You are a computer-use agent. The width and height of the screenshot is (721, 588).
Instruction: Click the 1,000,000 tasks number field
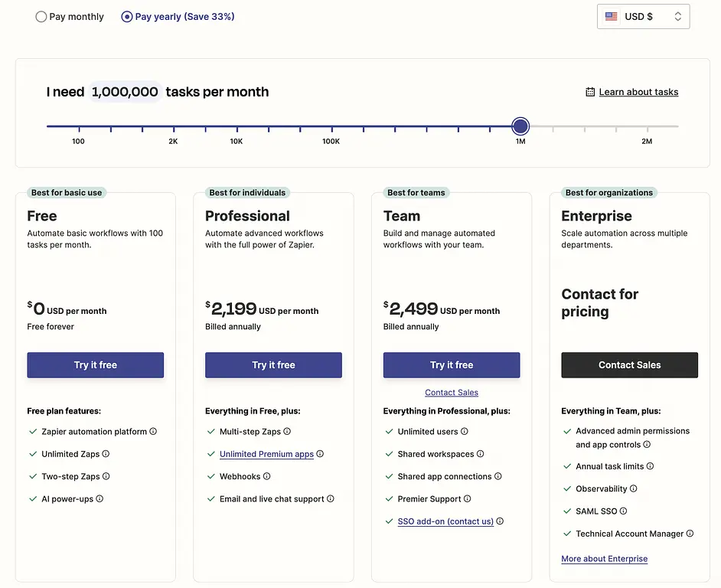[x=125, y=92]
